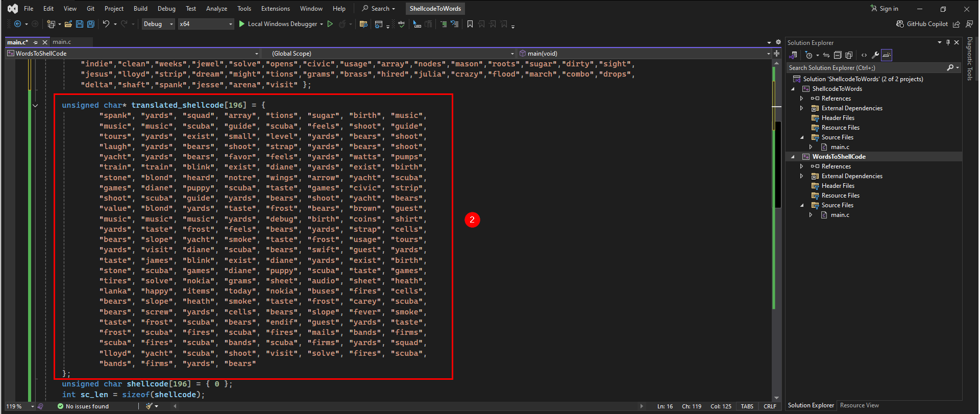The height and width of the screenshot is (414, 980).
Task: Toggle code folding for translated_shellcode array
Action: tap(35, 105)
